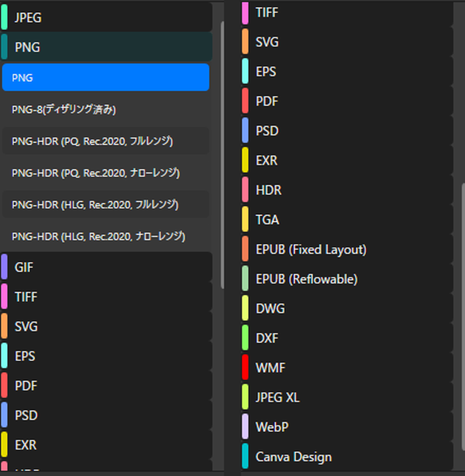465x476 pixels.
Task: Expand the JPEG format group
Action: [x=106, y=17]
